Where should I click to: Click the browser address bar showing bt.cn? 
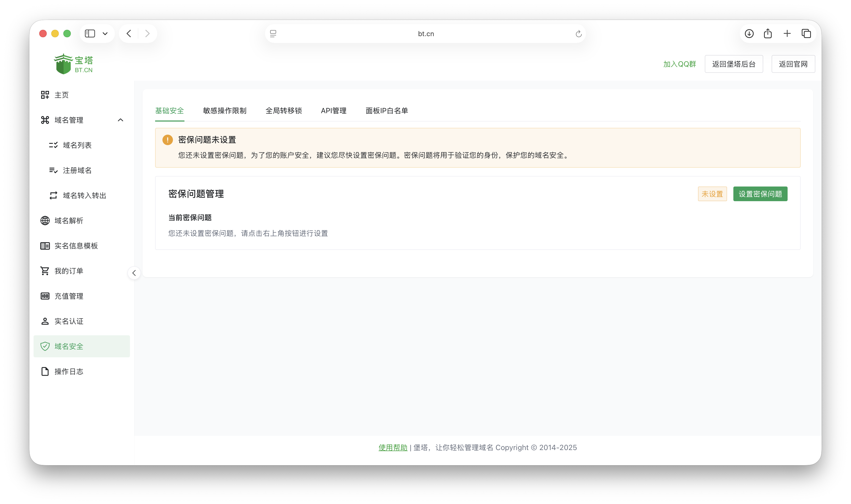425,33
